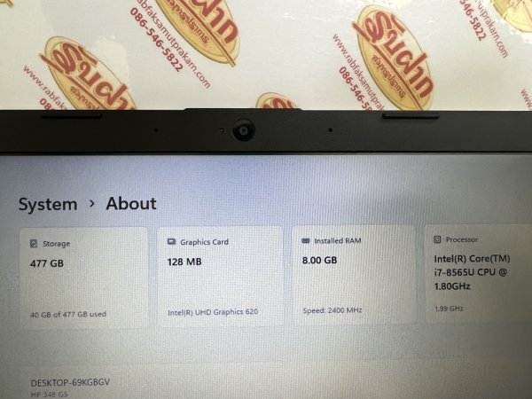Image resolution: width=532 pixels, height=399 pixels.
Task: Open the Storage card label
Action: (57, 244)
